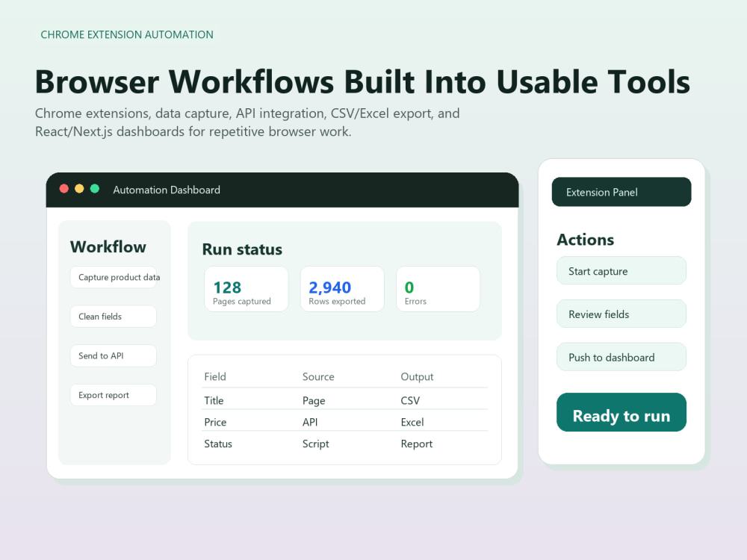Viewport: 747px width, 560px height.
Task: Select the Clean fields workflow step
Action: pyautogui.click(x=114, y=316)
